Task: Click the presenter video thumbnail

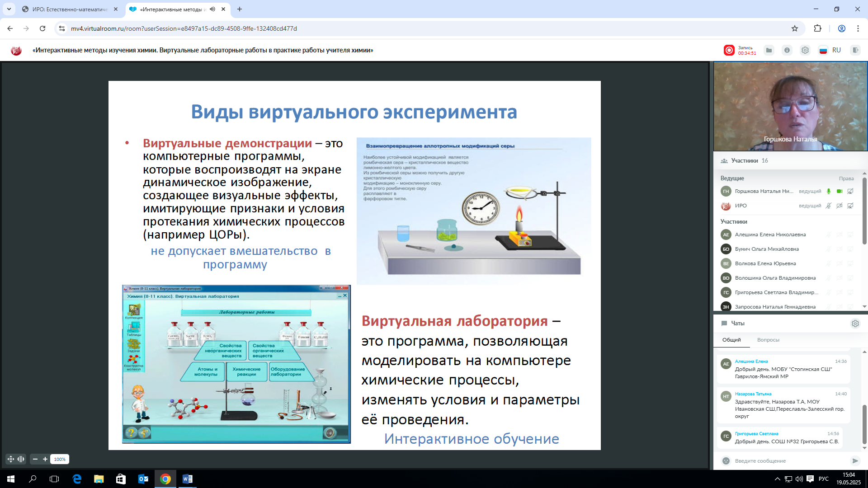Action: point(790,106)
